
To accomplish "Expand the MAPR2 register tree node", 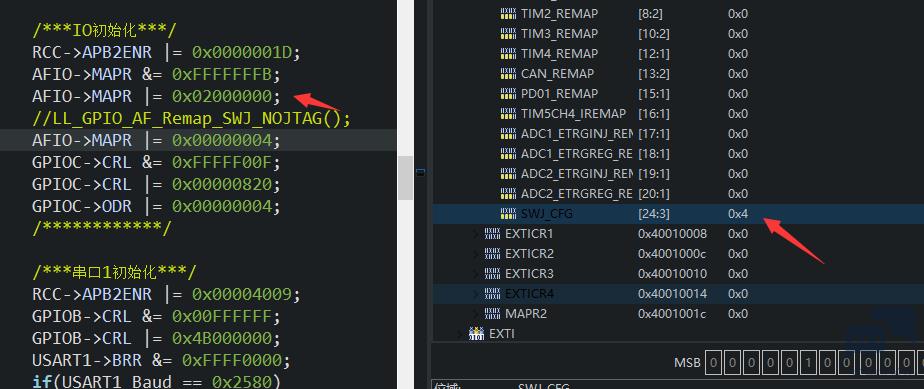I will [x=477, y=314].
